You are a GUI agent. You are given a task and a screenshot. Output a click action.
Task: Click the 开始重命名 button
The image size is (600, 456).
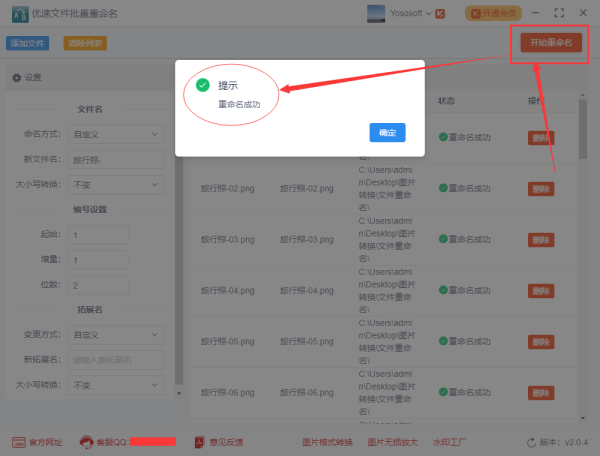(x=551, y=42)
